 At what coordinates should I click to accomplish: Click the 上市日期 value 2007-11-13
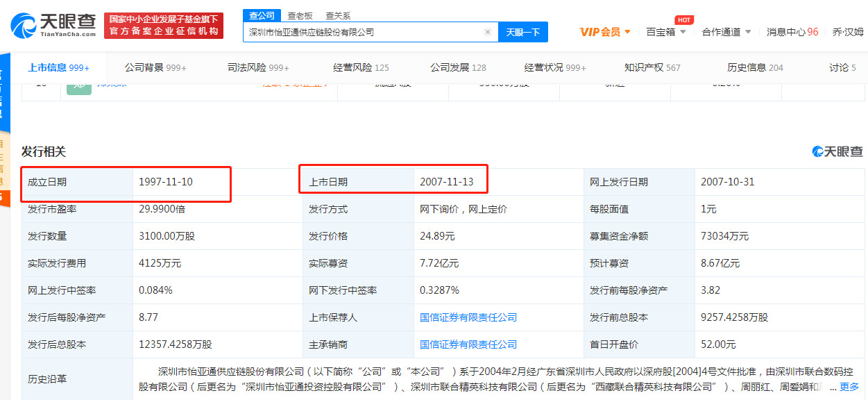coord(447,182)
